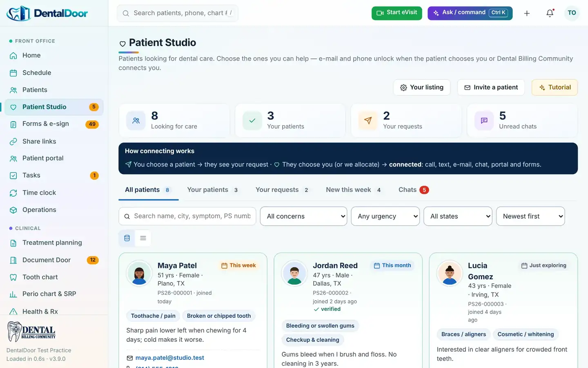588x368 pixels.
Task: Click the This month urgency badge
Action: click(392, 265)
